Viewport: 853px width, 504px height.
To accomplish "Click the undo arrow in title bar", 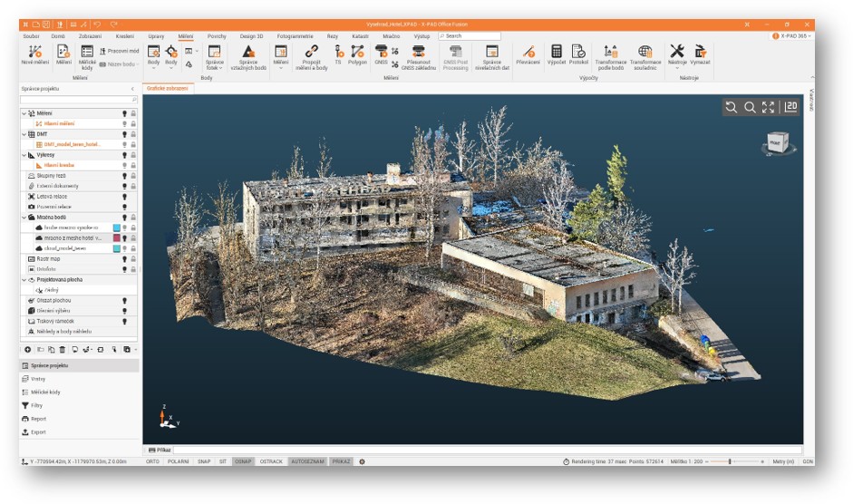I will 97,24.
